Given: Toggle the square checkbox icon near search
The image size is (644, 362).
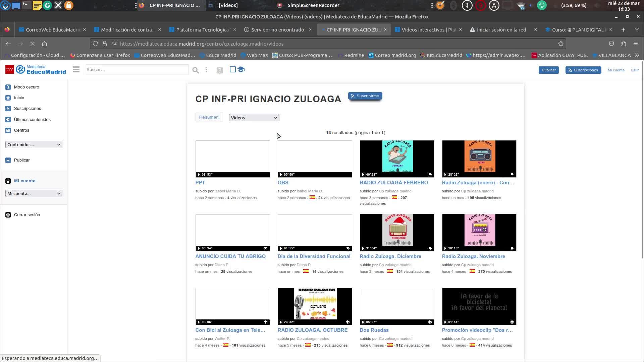Looking at the screenshot, I should (x=232, y=69).
